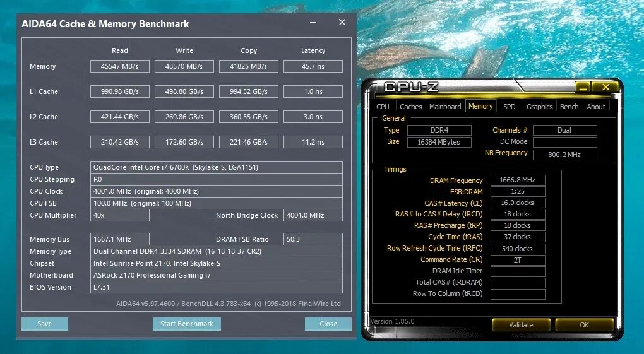
Task: Click the Memory Read value 45547 MB/s
Action: [x=120, y=66]
